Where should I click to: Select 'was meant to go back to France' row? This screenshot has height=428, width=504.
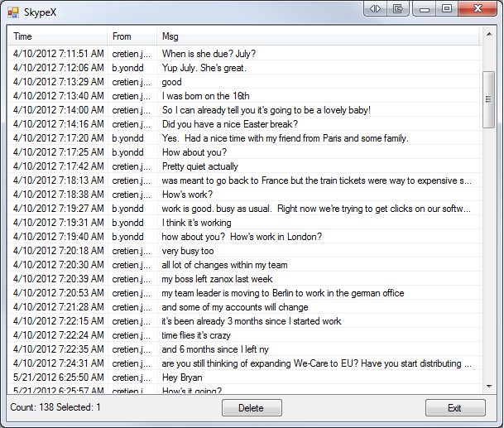coord(244,180)
